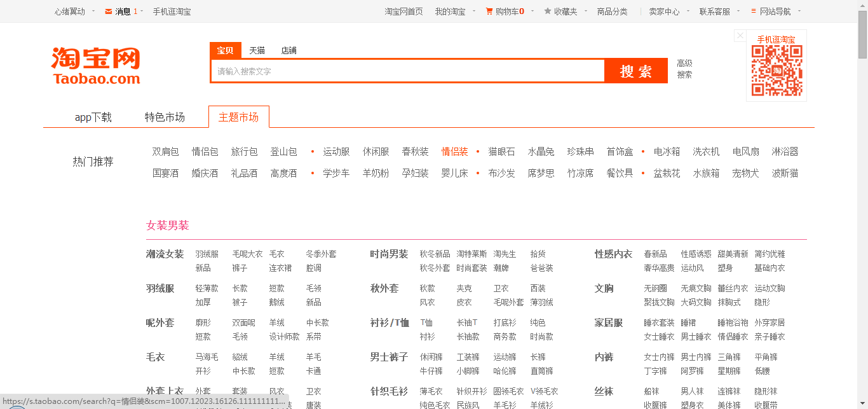Select the 电冰箱 link

[667, 151]
